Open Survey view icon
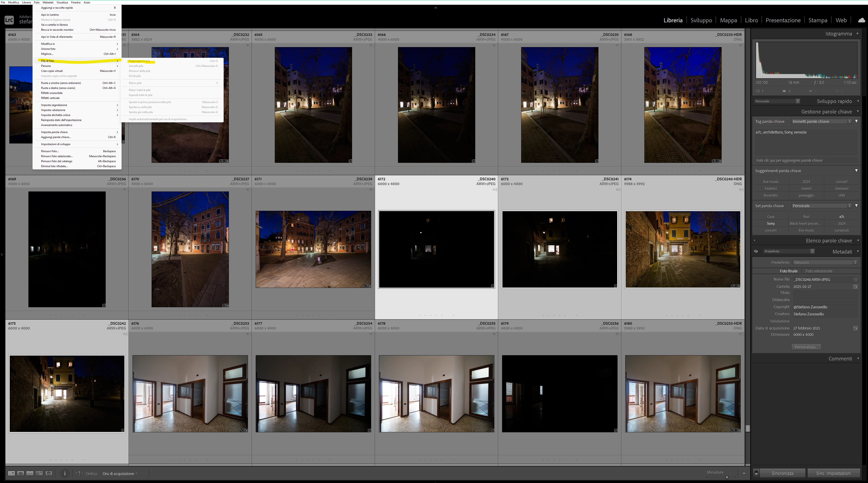The width and height of the screenshot is (868, 483). pos(39,473)
